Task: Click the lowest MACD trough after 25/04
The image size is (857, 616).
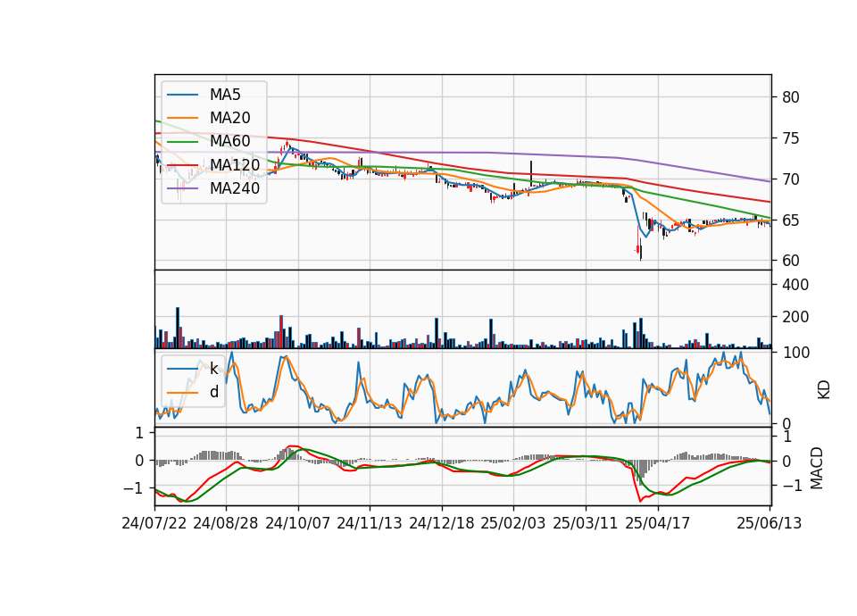Action: click(640, 500)
